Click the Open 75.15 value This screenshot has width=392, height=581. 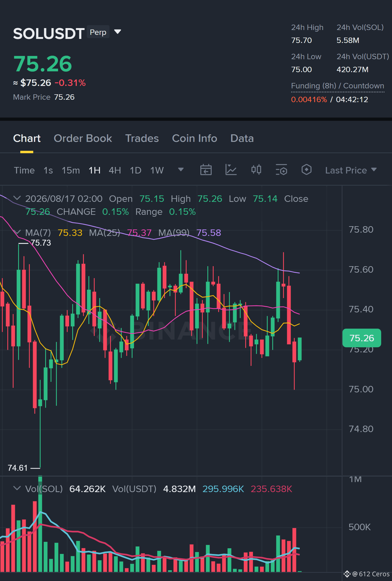[x=152, y=199]
